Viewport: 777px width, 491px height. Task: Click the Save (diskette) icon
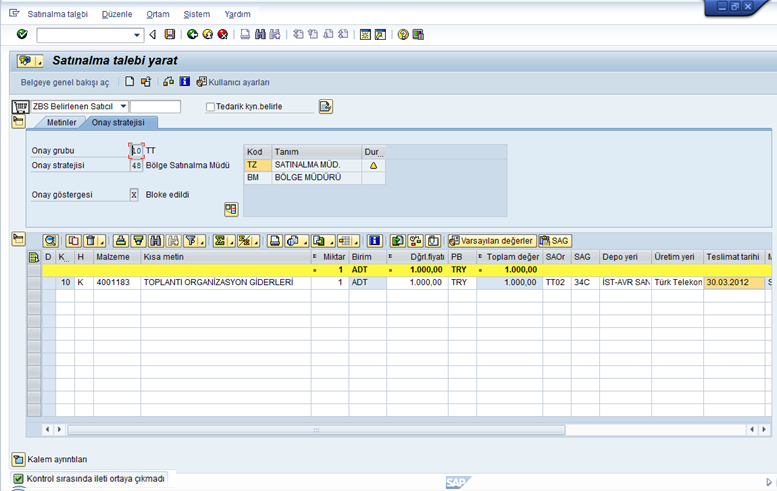(170, 34)
